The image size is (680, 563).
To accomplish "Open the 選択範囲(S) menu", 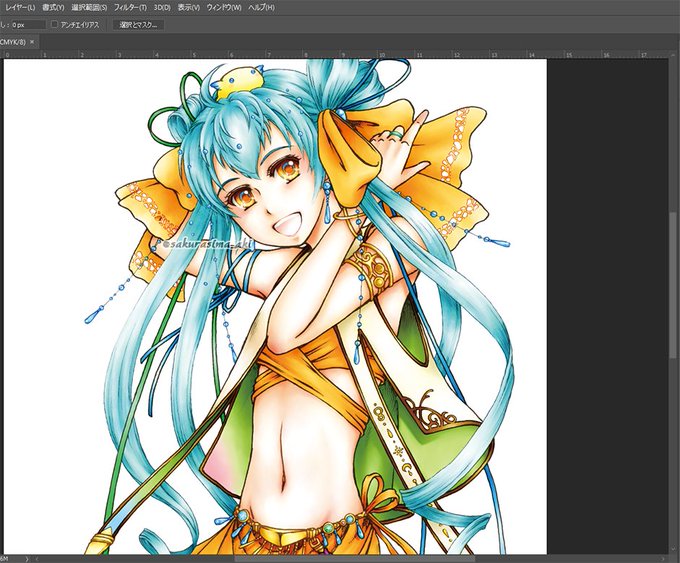I will click(89, 8).
